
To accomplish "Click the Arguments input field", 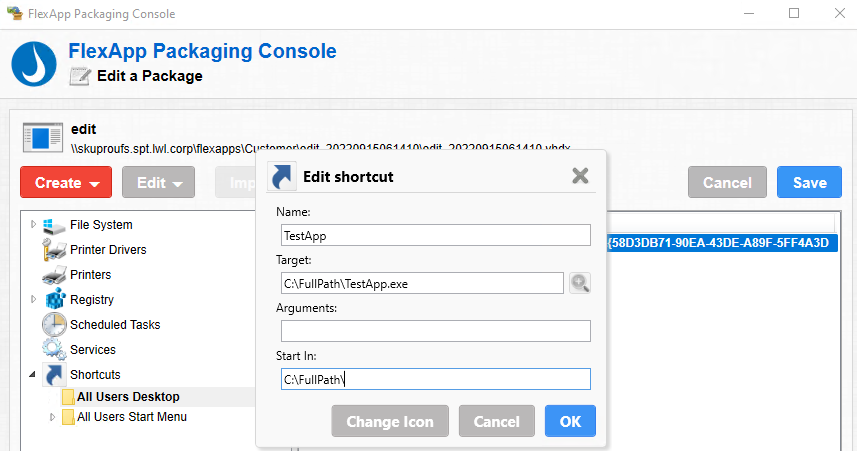I will click(436, 331).
